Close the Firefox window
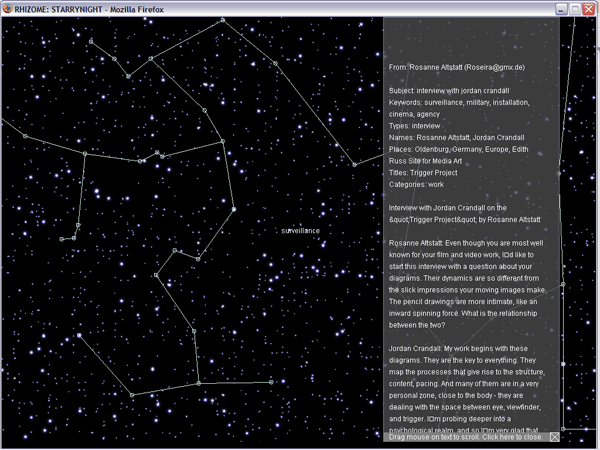This screenshot has width=600, height=450. 589,9
